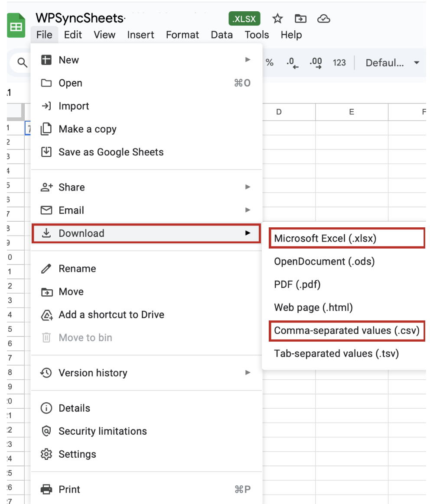The height and width of the screenshot is (504, 430).
Task: Open the Data menu
Action: coord(222,35)
